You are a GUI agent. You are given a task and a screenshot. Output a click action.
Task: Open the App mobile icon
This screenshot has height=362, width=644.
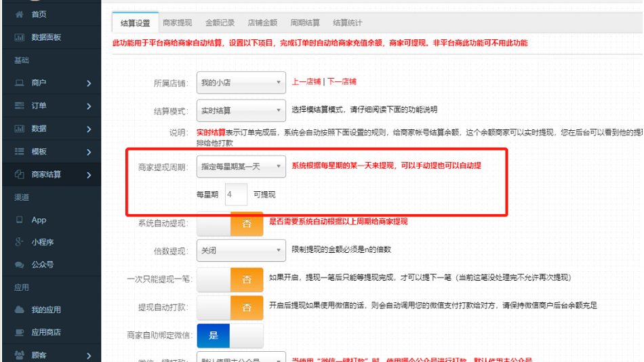(x=19, y=220)
